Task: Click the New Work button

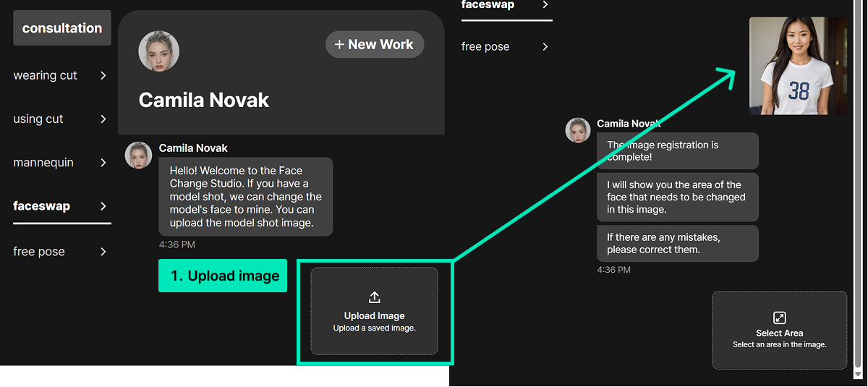Action: [375, 44]
